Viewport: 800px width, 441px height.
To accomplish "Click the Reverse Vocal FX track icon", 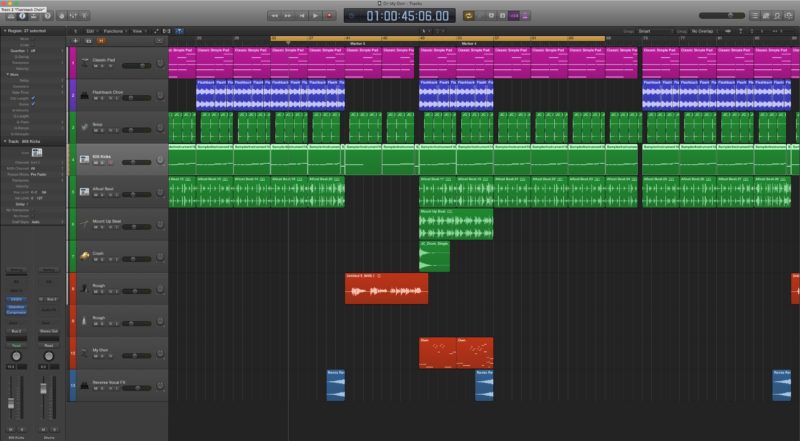I will [x=84, y=385].
